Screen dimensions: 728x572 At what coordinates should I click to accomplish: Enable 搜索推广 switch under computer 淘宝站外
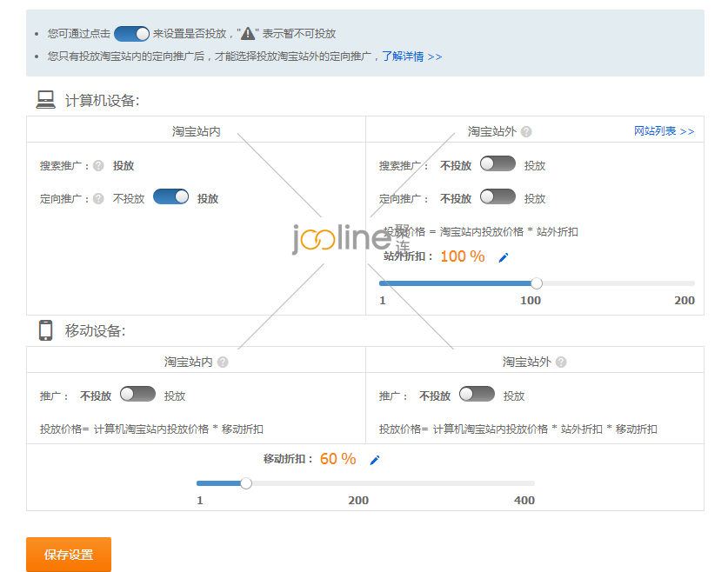tap(498, 163)
